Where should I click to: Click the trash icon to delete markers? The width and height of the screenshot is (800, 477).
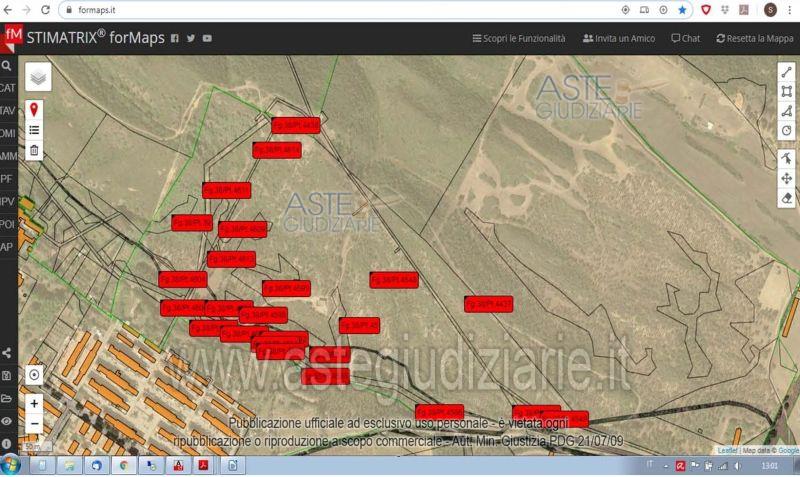34,150
